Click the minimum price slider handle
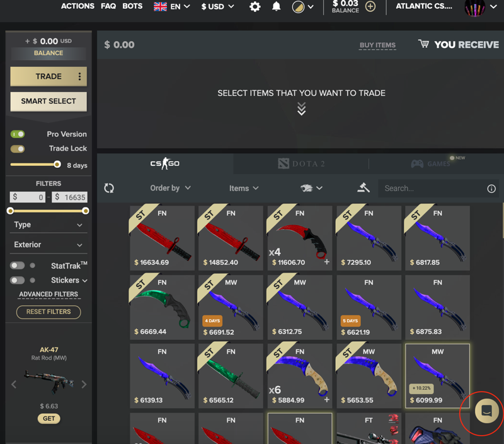The height and width of the screenshot is (444, 504). tap(10, 211)
